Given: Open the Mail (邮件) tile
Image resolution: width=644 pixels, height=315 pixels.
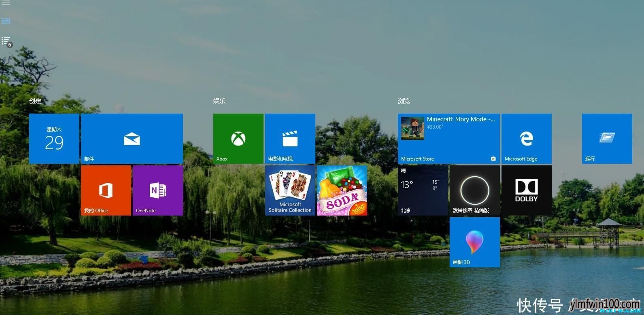Looking at the screenshot, I should click(x=132, y=139).
